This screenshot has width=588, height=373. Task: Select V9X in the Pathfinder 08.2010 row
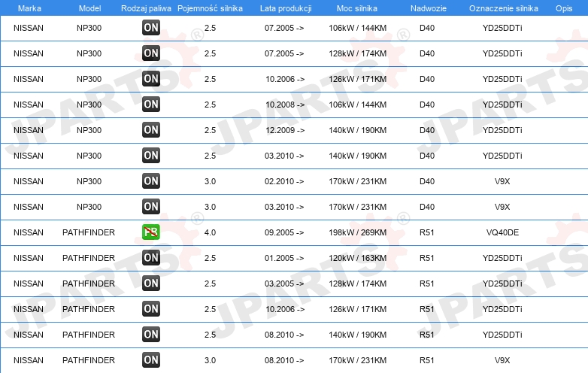pyautogui.click(x=502, y=360)
